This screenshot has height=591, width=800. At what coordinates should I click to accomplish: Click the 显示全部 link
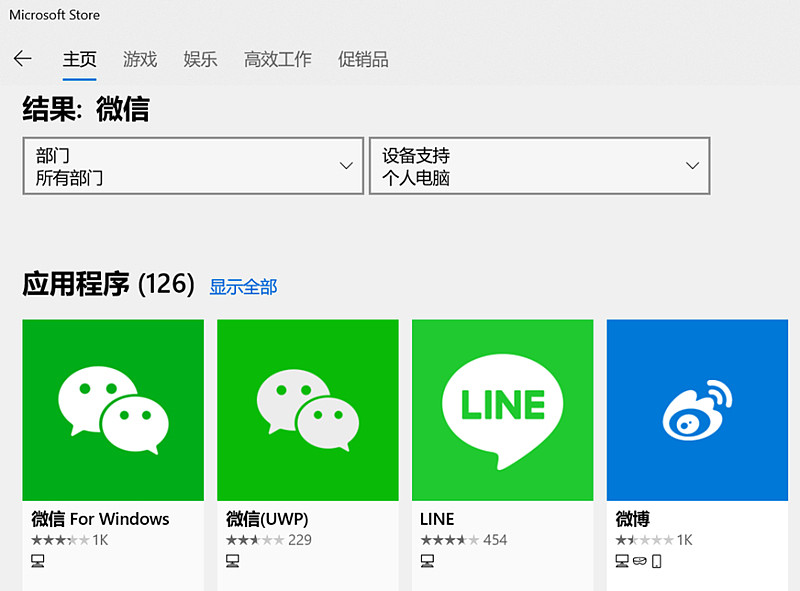tap(243, 287)
